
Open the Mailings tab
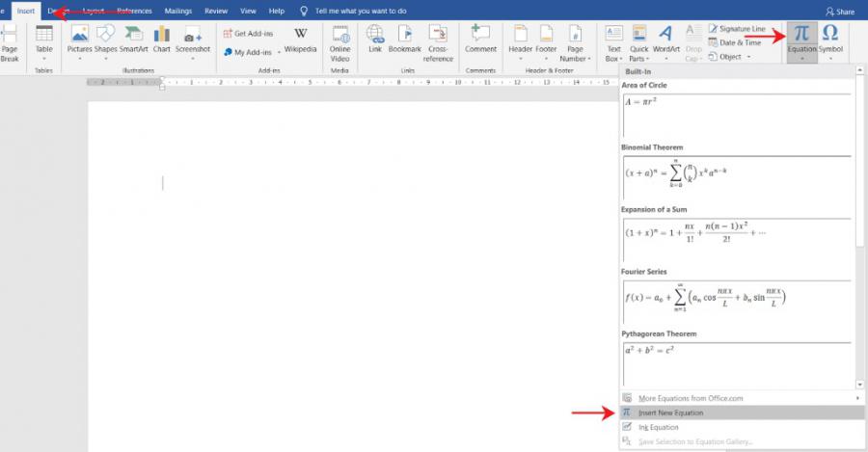click(178, 11)
